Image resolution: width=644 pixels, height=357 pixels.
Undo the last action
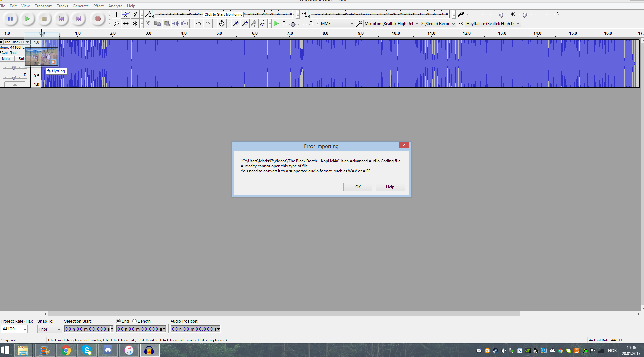(198, 23)
